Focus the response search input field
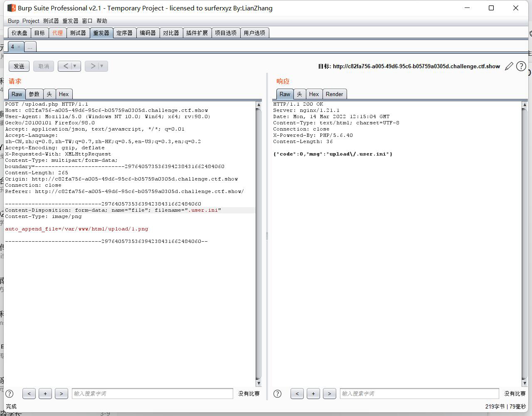Viewport: 532px width, 416px height. pos(419,394)
